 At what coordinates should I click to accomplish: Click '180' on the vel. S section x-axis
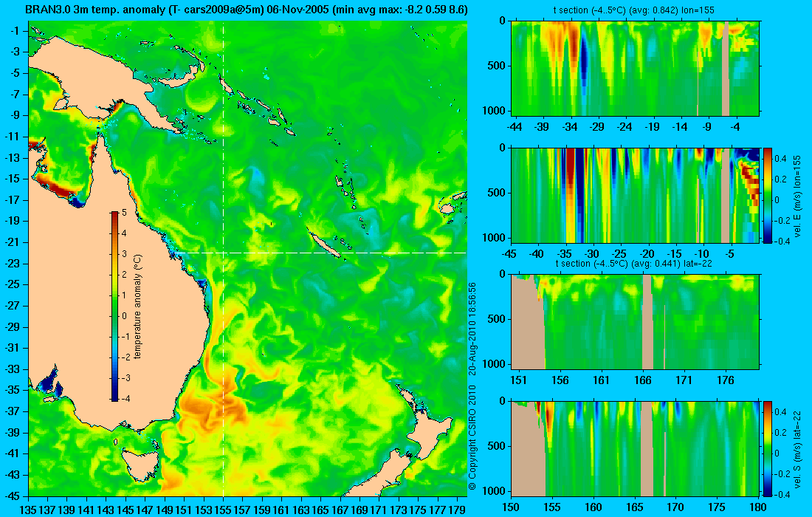(x=758, y=507)
